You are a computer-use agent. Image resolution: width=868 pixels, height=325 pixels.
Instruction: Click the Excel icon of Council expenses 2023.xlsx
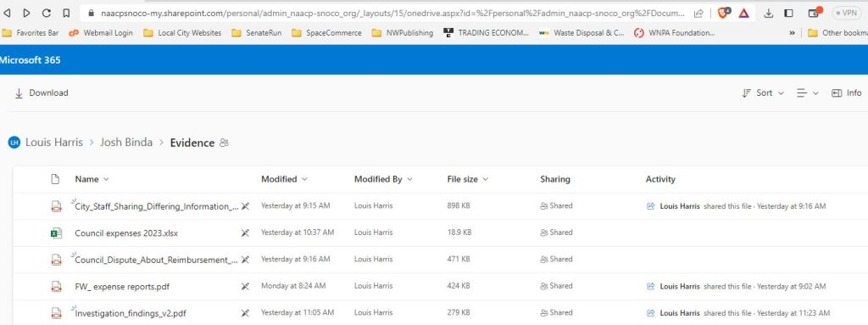(x=56, y=233)
